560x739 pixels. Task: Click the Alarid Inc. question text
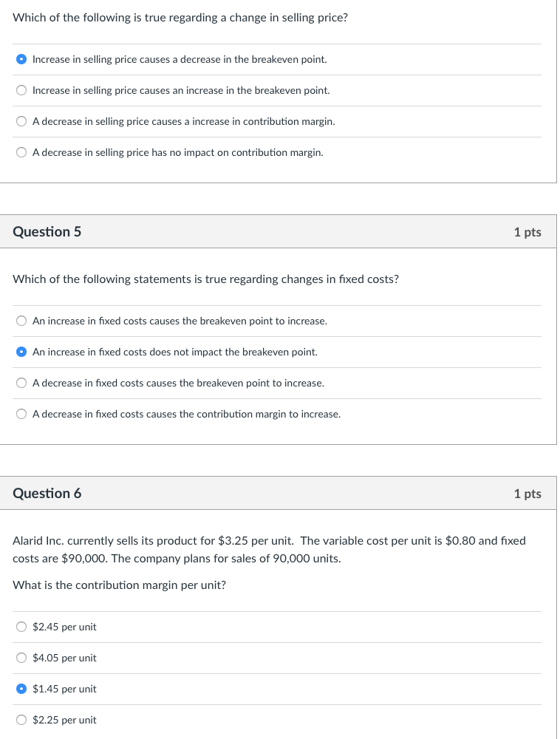click(x=270, y=549)
